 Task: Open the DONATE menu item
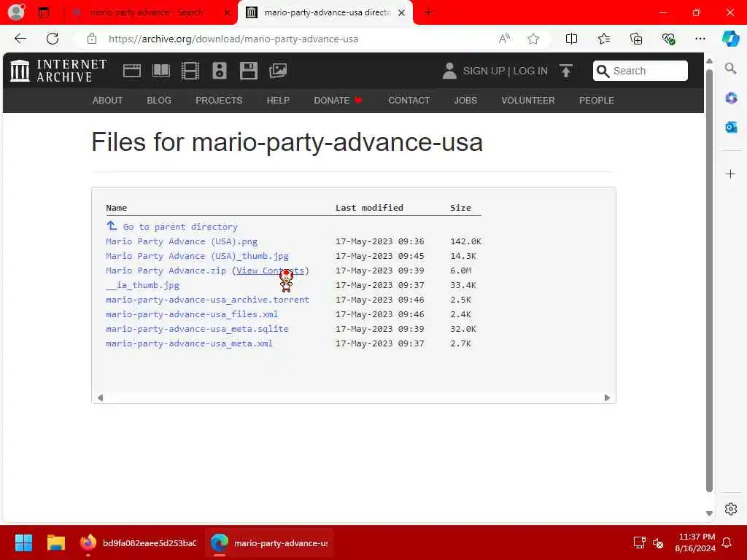coord(338,101)
